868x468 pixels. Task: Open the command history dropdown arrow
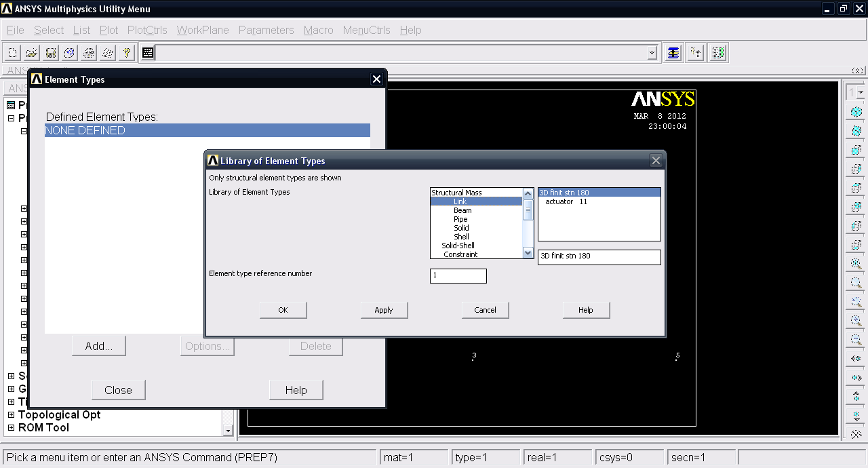[x=652, y=52]
